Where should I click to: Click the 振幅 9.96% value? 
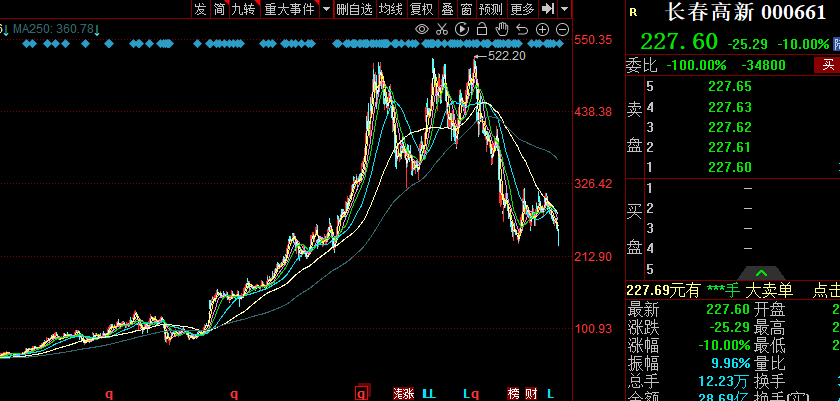[731, 364]
